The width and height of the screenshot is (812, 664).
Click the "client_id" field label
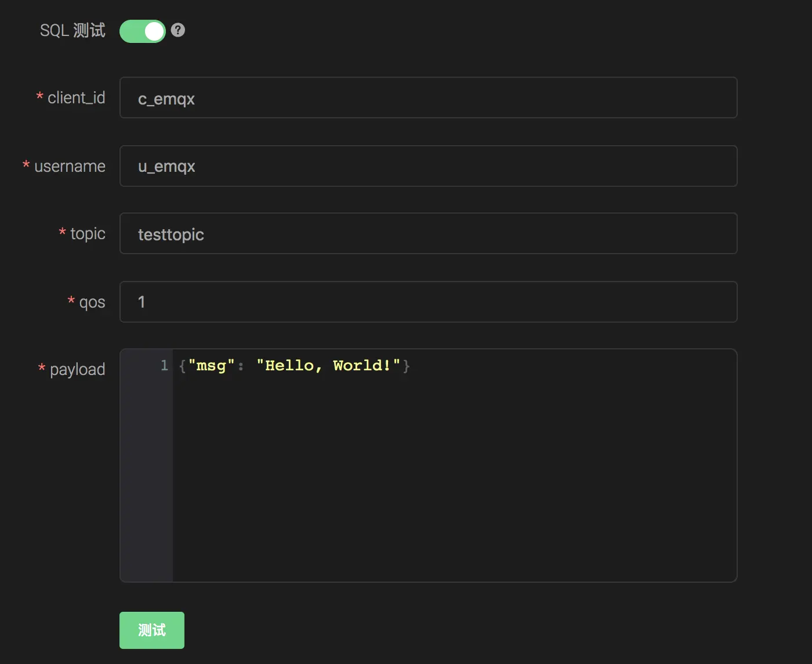click(x=77, y=98)
